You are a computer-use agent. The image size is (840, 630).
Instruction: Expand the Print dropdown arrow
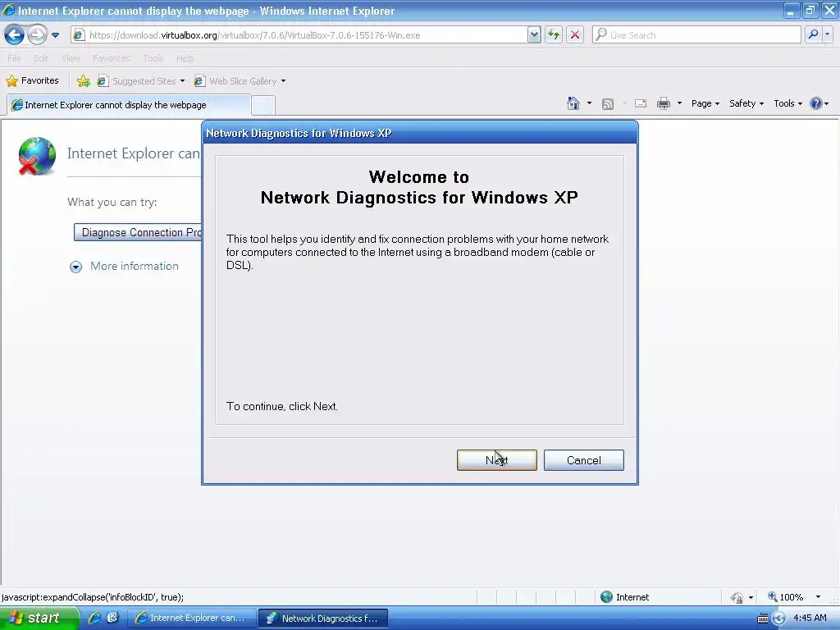click(x=679, y=103)
